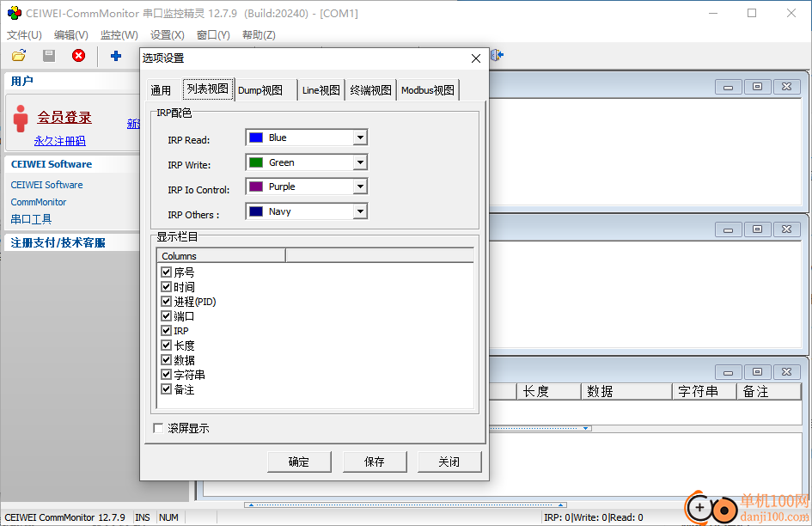Switch to the Line视图 tab
The image size is (812, 526).
[321, 90]
